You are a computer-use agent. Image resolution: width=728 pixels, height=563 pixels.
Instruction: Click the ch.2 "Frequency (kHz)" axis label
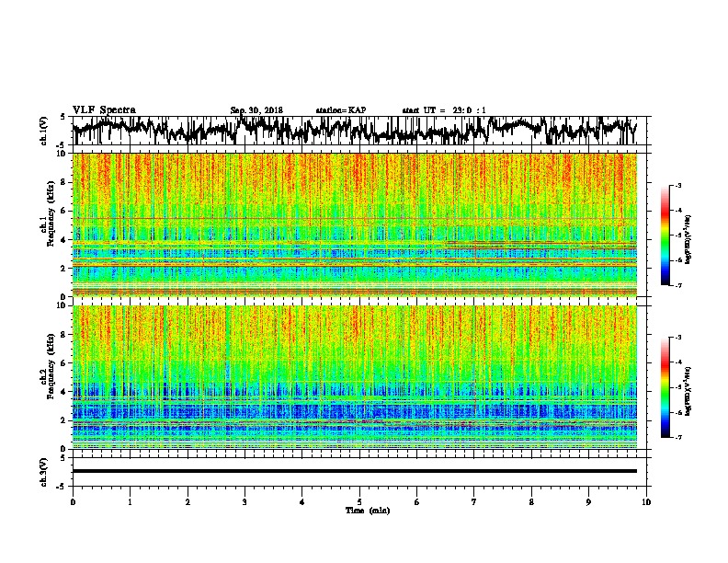51,366
